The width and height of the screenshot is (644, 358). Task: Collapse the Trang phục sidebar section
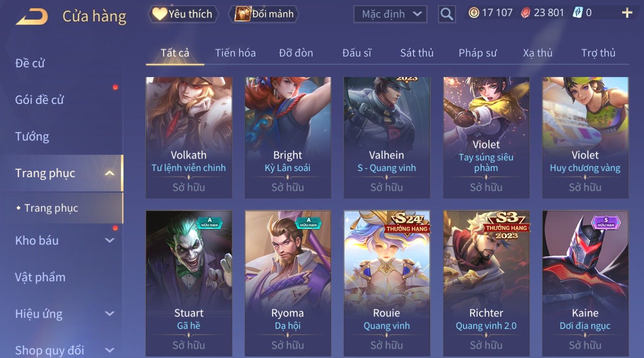(x=110, y=173)
